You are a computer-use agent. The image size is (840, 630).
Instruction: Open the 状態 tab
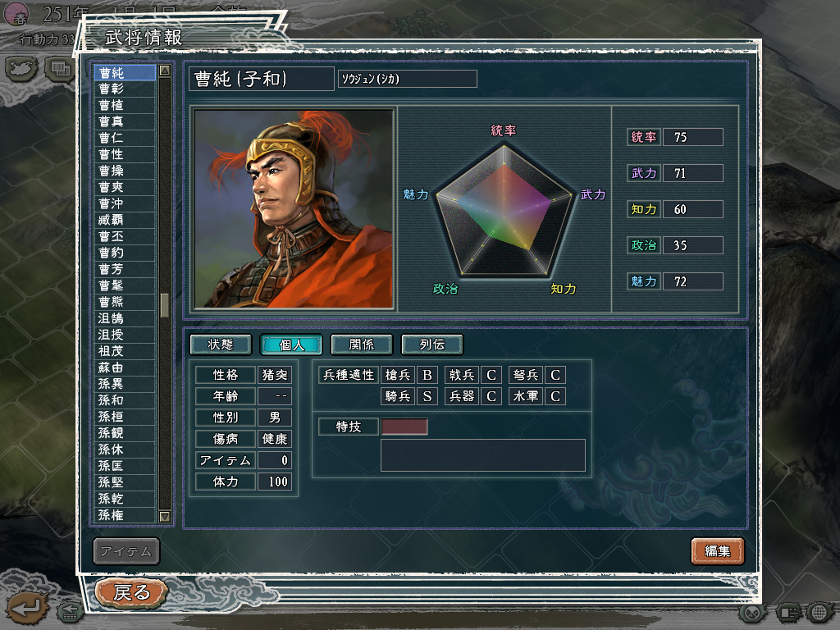(220, 345)
